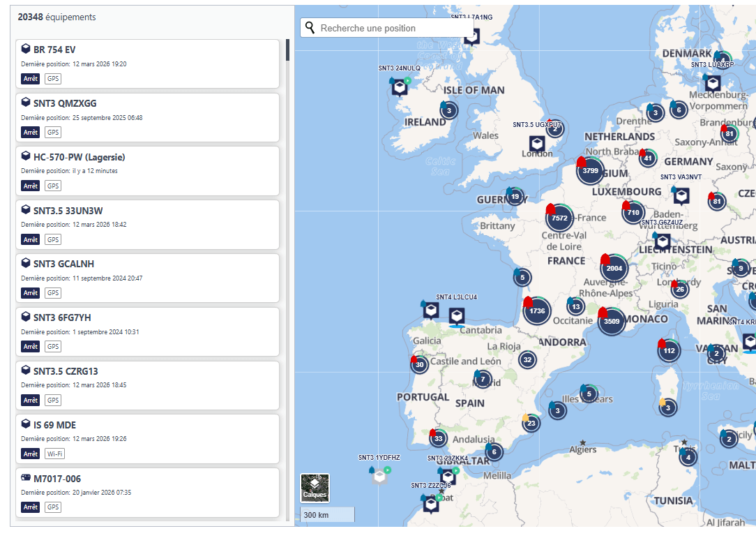756x538 pixels.
Task: Open the SNT3 QMZXGG equipment card
Action: (x=148, y=117)
